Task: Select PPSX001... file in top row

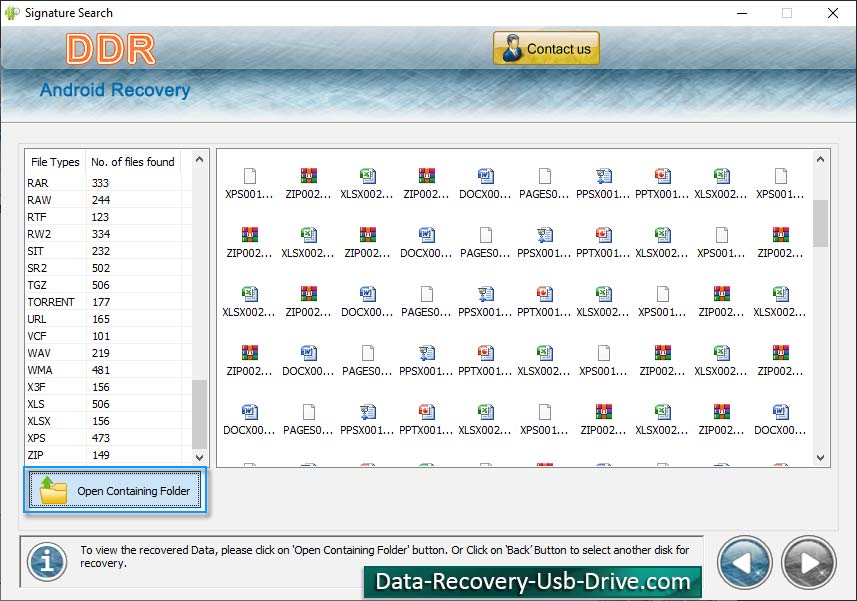Action: (x=603, y=184)
